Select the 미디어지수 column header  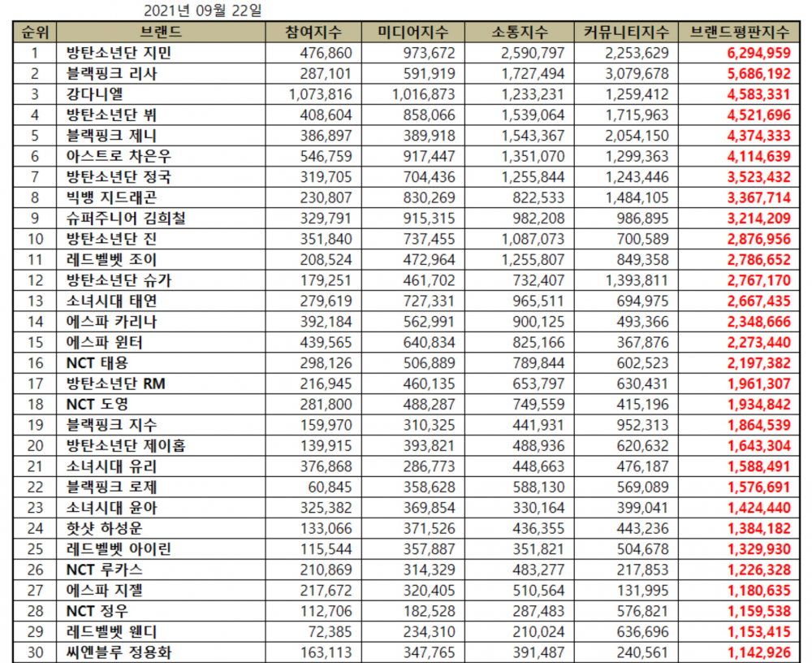(x=412, y=32)
